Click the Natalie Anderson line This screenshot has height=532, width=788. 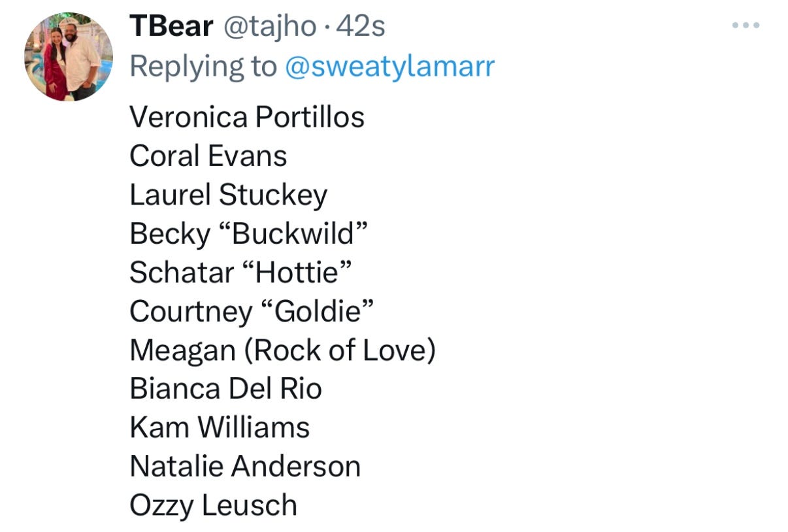pyautogui.click(x=245, y=467)
